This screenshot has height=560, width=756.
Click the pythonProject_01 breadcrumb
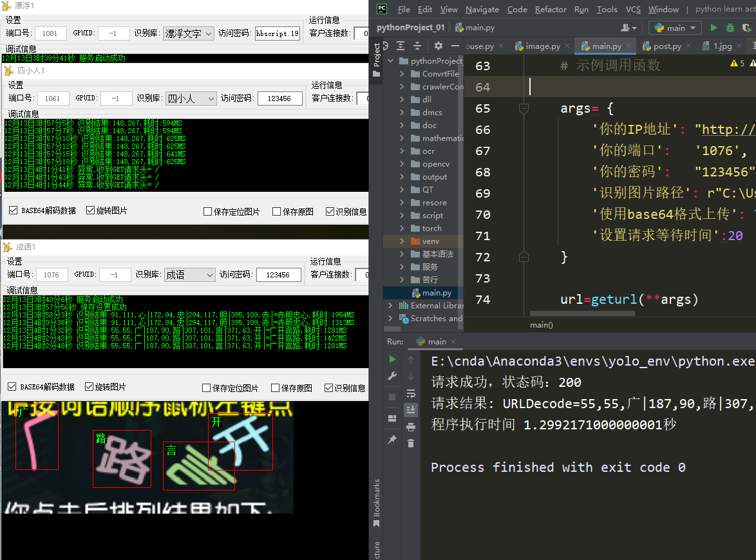point(410,28)
